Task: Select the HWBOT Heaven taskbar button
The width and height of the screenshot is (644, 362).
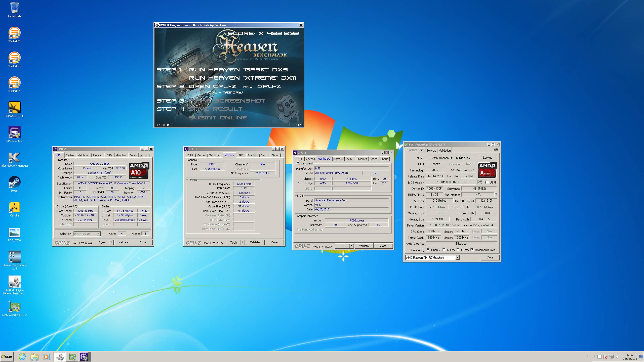Action: [x=60, y=357]
